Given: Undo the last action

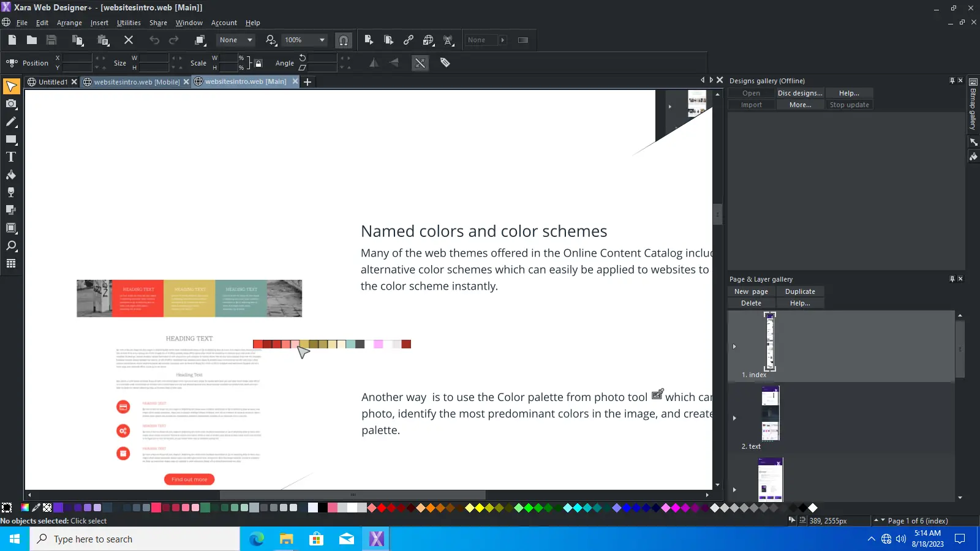Looking at the screenshot, I should [x=154, y=40].
